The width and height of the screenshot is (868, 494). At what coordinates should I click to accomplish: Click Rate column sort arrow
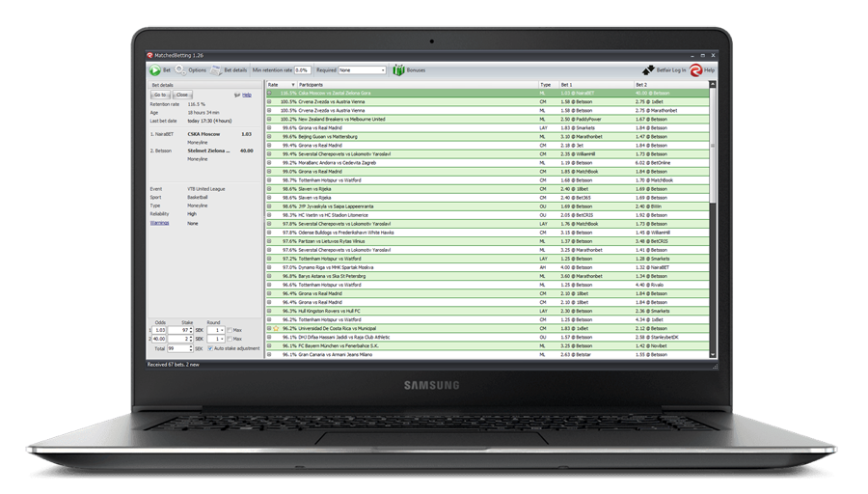[x=293, y=85]
